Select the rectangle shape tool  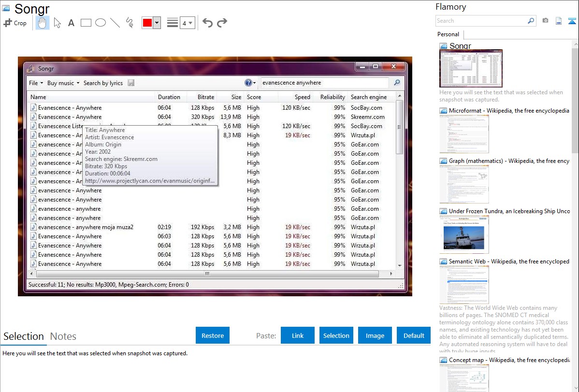tap(86, 23)
